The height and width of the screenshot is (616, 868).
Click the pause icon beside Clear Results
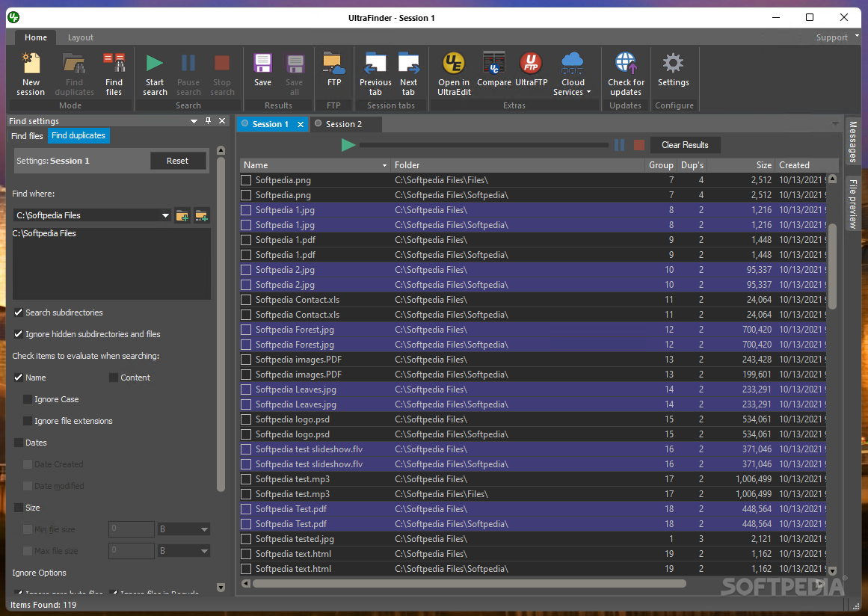[x=620, y=145]
